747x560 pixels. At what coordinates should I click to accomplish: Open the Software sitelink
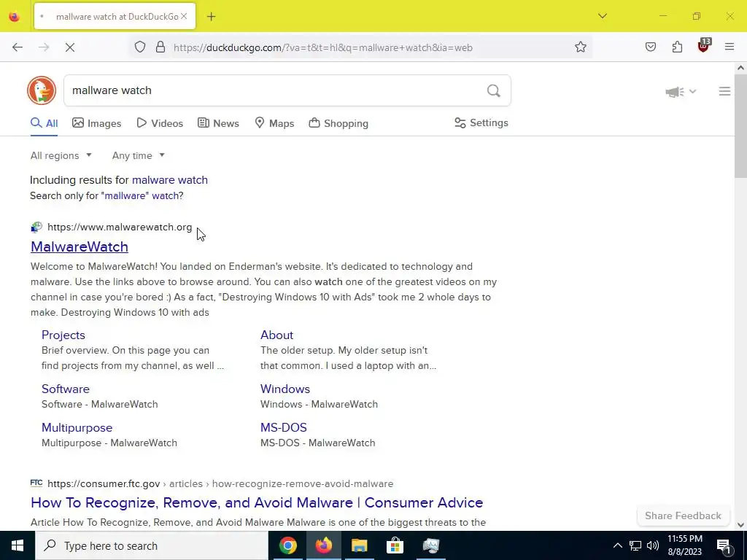[x=65, y=389]
